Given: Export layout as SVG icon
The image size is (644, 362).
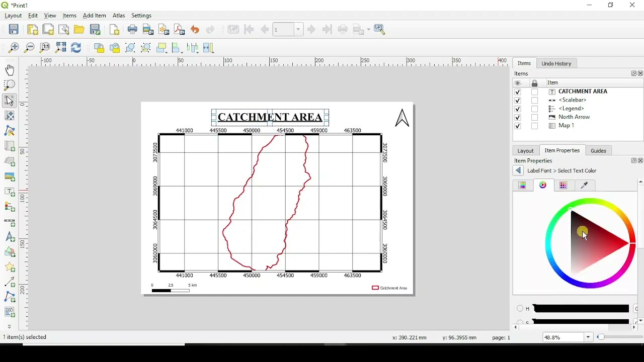Looking at the screenshot, I should pyautogui.click(x=164, y=30).
